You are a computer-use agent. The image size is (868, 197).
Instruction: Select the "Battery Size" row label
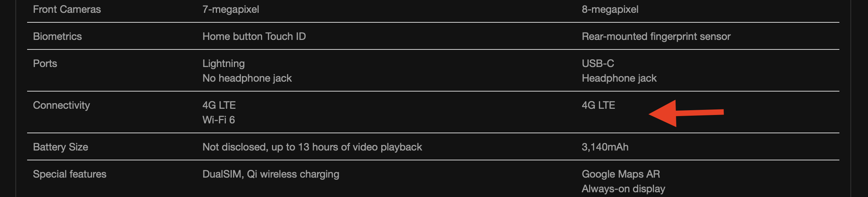click(60, 147)
